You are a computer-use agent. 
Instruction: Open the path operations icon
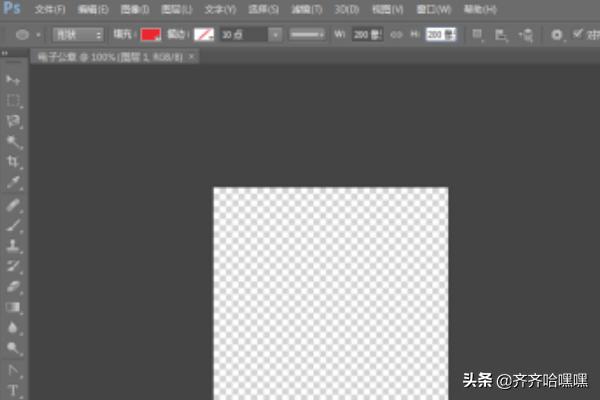point(477,35)
